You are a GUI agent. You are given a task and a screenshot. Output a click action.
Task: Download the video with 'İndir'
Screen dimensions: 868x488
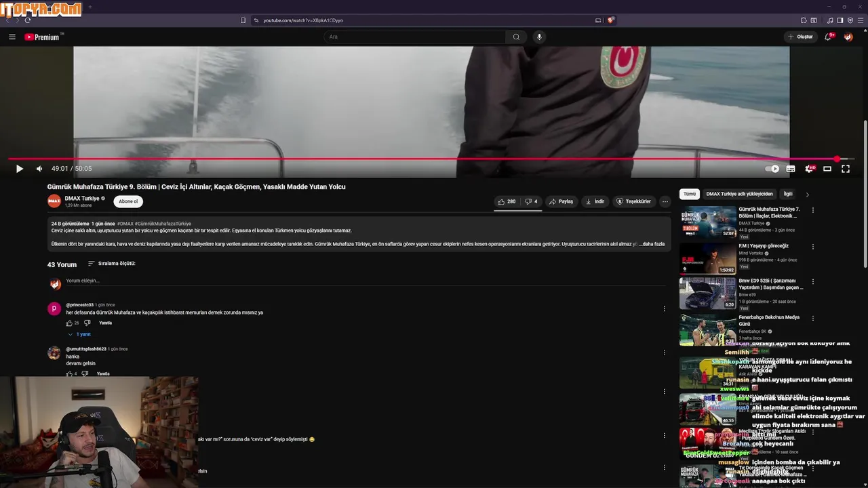(594, 201)
